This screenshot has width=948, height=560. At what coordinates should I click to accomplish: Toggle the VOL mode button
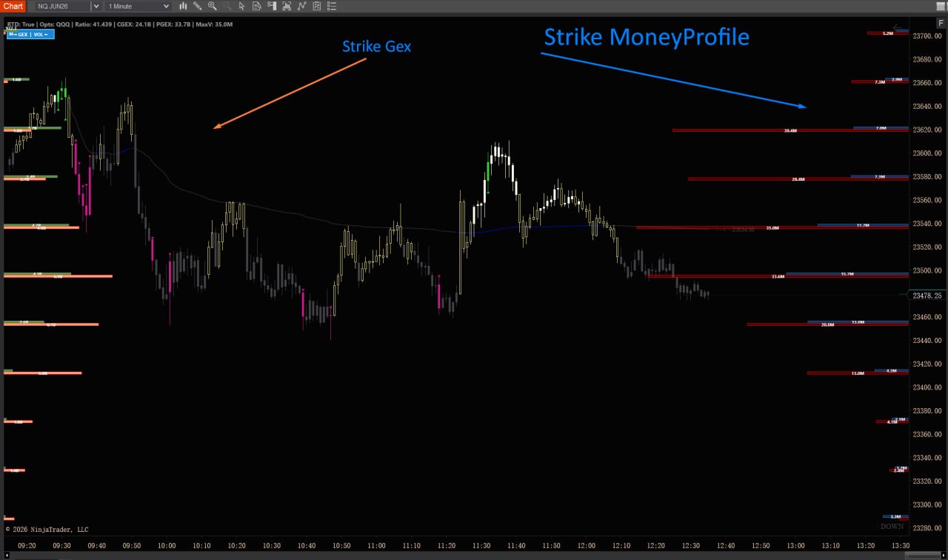point(41,34)
